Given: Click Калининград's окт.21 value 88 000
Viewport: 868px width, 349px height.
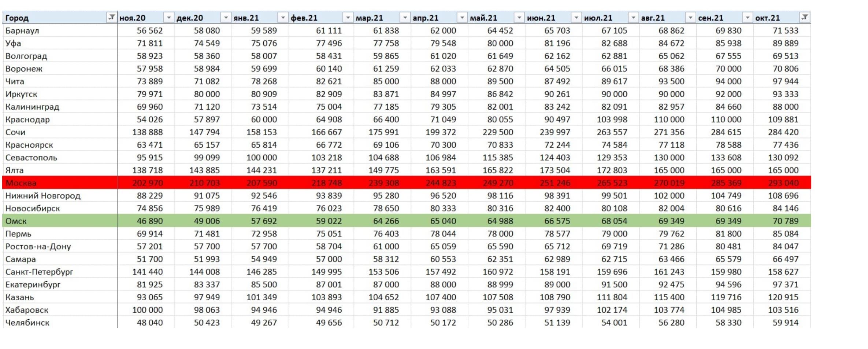Looking at the screenshot, I should pos(786,107).
